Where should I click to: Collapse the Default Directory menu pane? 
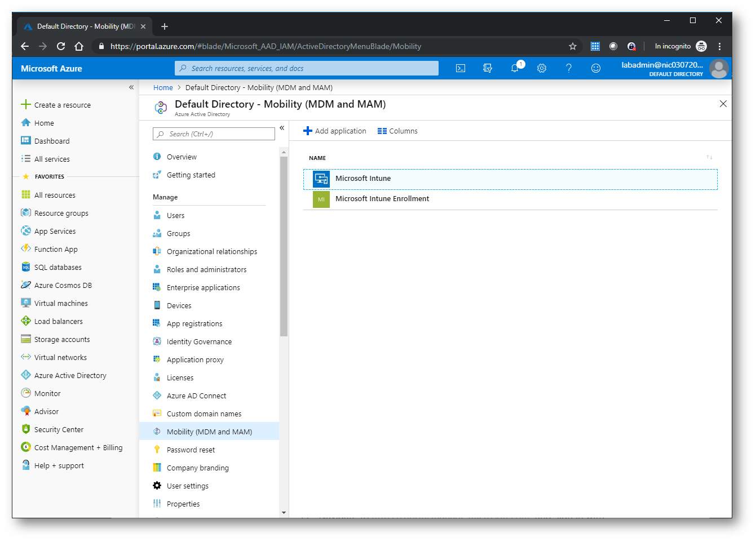click(282, 128)
